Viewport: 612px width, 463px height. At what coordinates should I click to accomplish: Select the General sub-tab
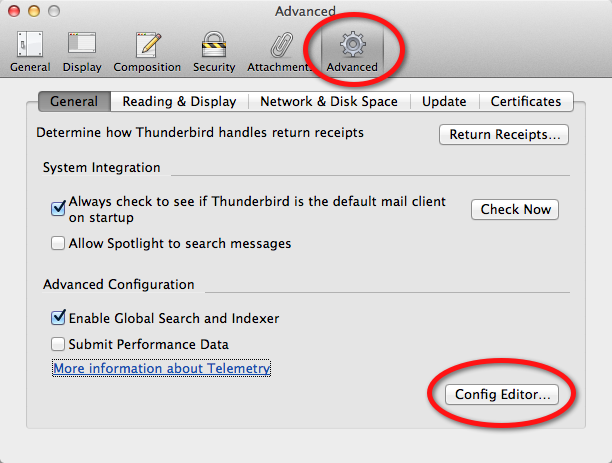tap(74, 102)
